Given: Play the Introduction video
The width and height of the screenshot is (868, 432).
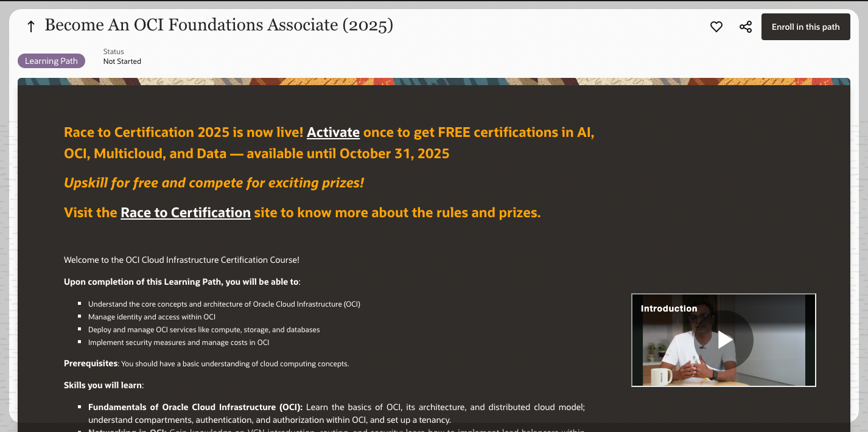Looking at the screenshot, I should 724,340.
